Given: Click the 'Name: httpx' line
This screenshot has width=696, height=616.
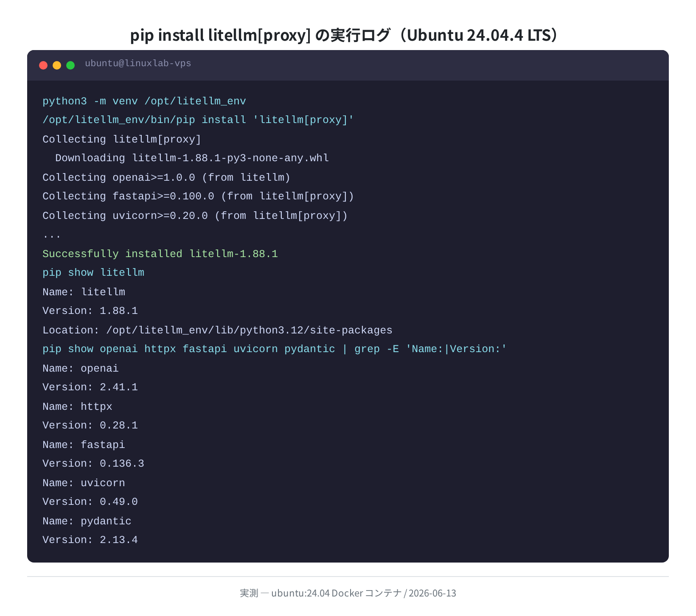Looking at the screenshot, I should (77, 407).
